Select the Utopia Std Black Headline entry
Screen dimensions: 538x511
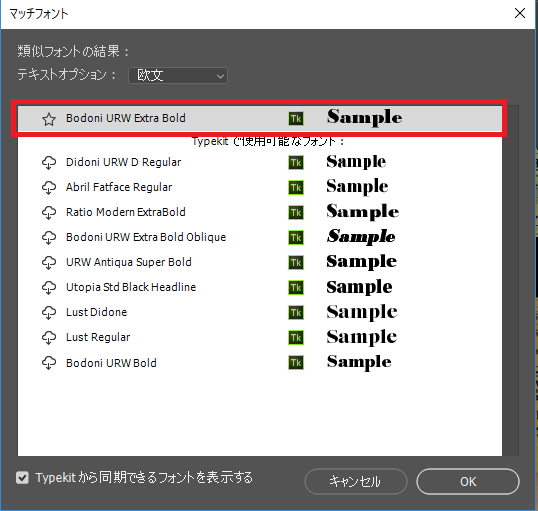[260, 287]
